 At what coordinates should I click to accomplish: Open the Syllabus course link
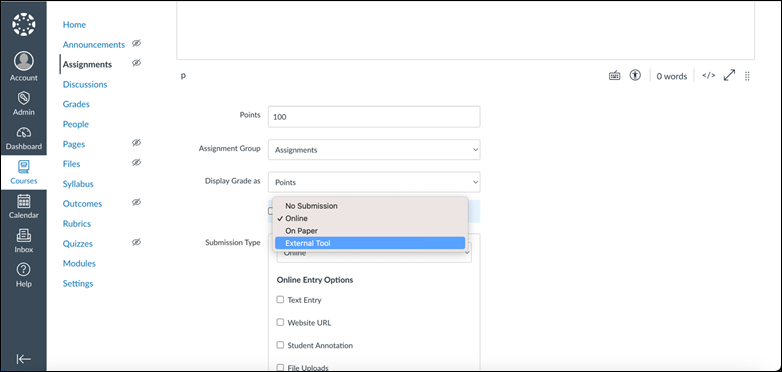point(78,184)
